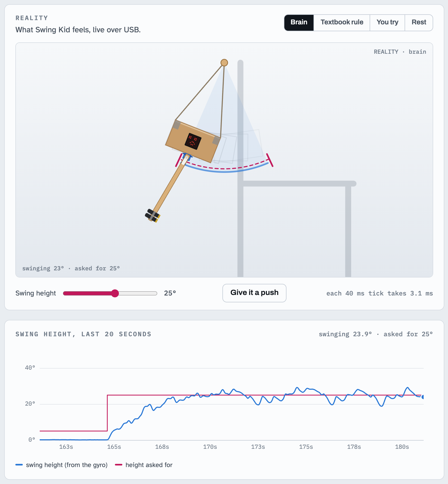Viewport: 448px width, 484px height.
Task: Click the Swing height slider handle
Action: pos(115,293)
